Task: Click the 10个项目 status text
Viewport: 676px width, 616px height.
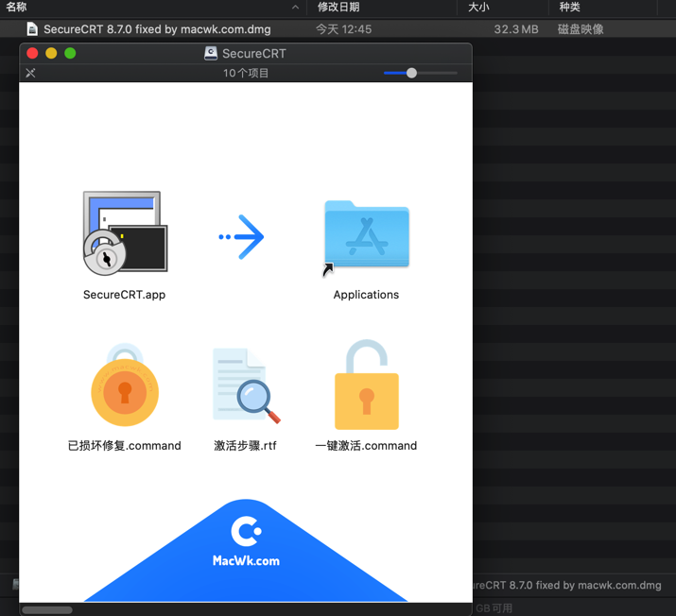Action: pos(246,73)
